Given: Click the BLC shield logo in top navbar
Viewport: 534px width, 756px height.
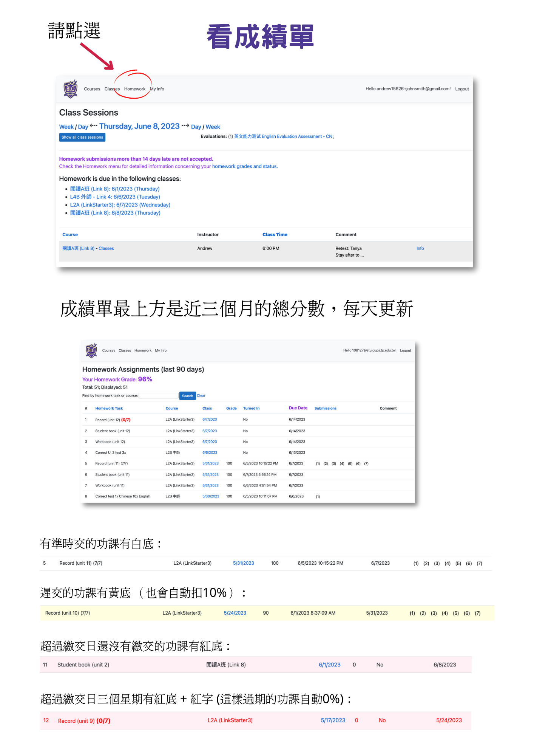Looking at the screenshot, I should pyautogui.click(x=71, y=89).
